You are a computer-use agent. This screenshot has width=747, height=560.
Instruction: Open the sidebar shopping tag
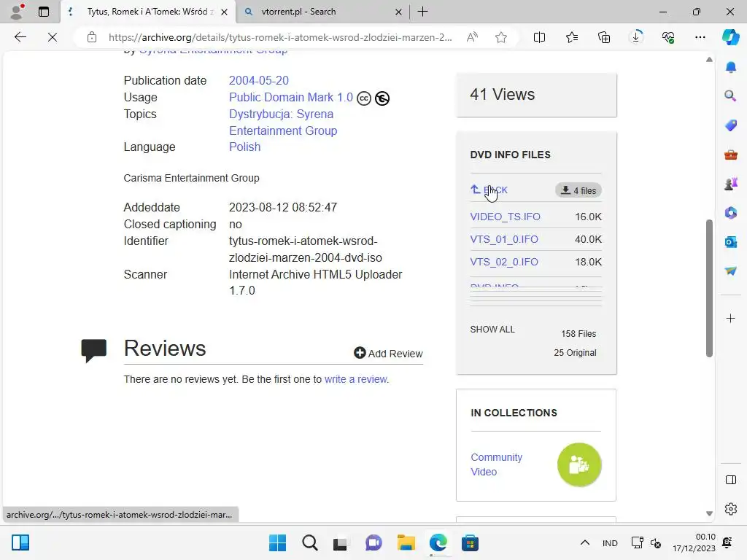[x=731, y=125]
